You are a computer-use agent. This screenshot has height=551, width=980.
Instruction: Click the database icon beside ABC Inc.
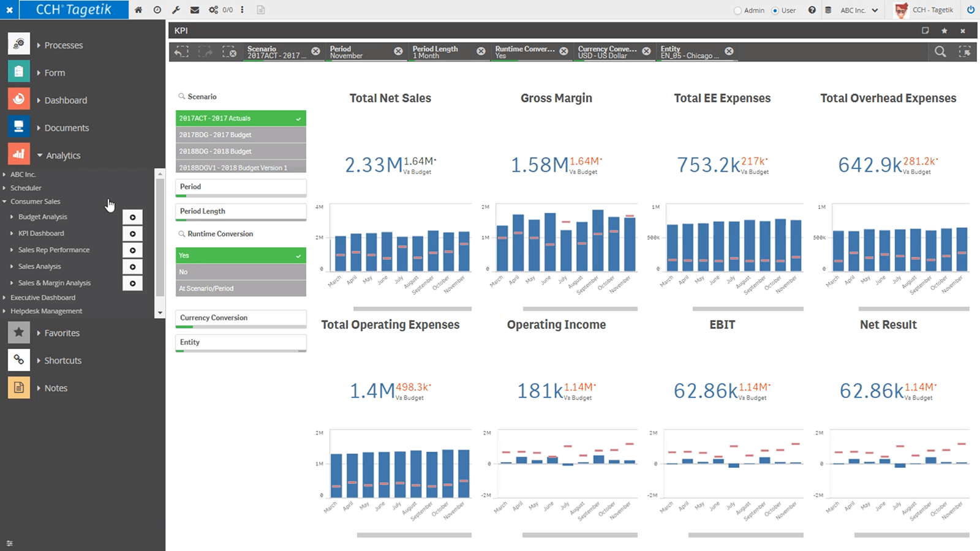coord(828,10)
